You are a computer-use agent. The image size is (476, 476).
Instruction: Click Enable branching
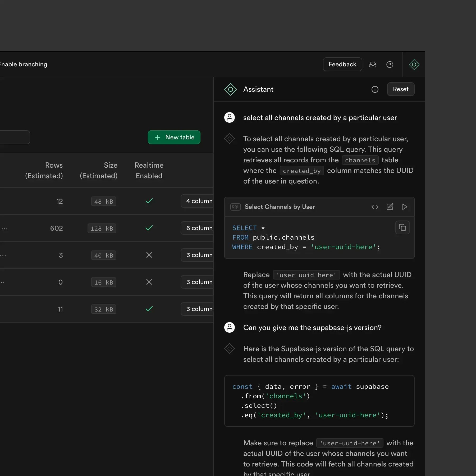(23, 64)
